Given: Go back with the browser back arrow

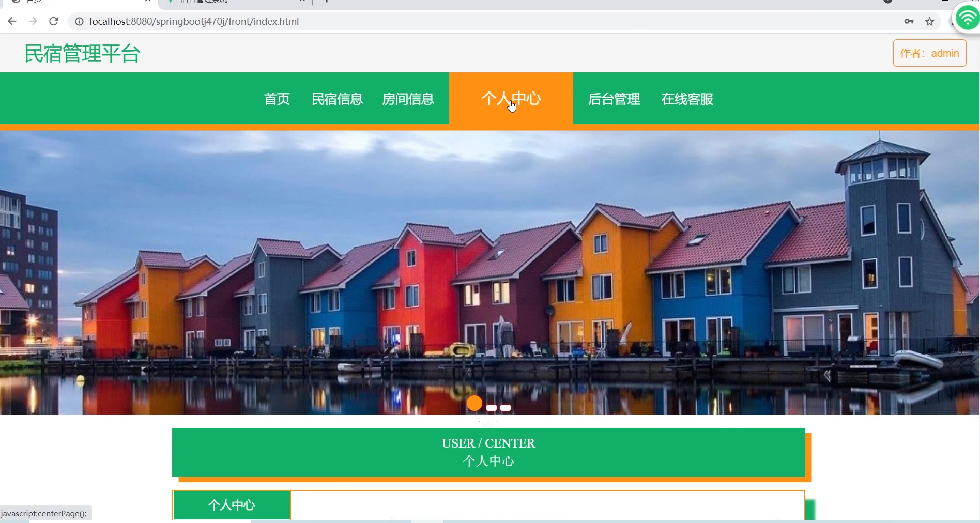Looking at the screenshot, I should pos(12,21).
